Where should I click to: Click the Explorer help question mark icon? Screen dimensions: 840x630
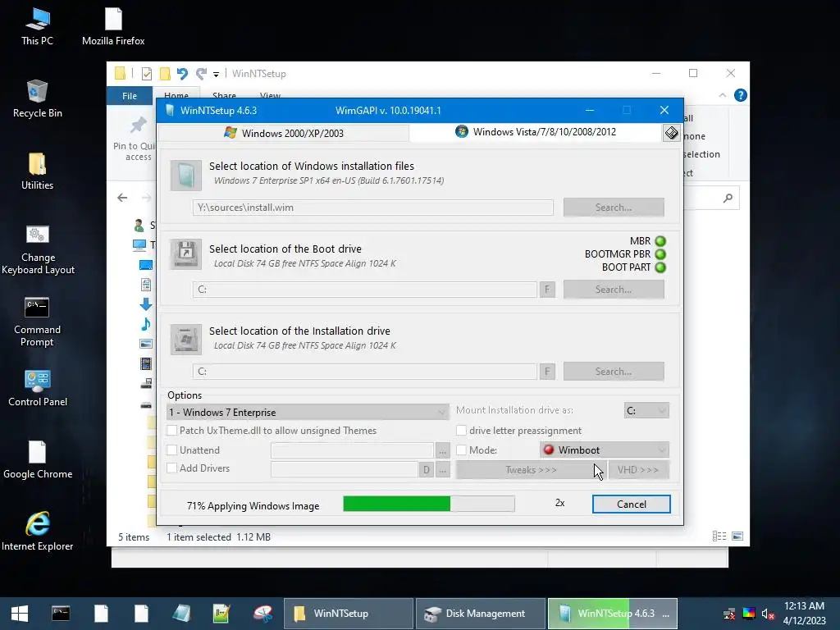741,95
